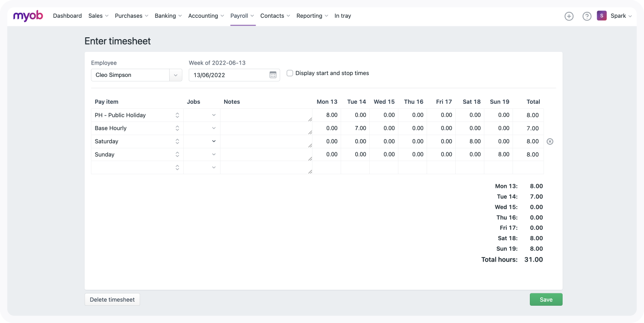Open the calendar date picker

point(273,75)
